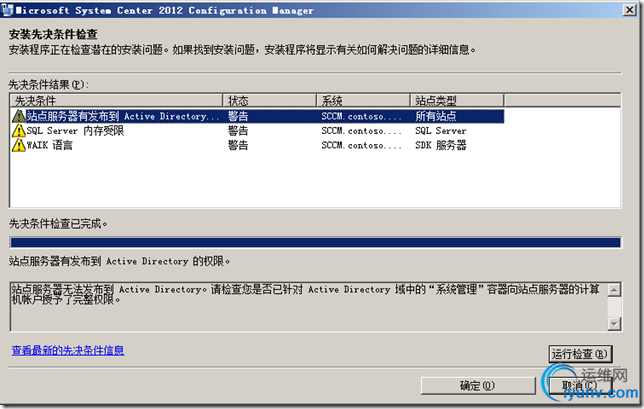Sort by the 站点类型 column header
This screenshot has width=644, height=409.
[x=457, y=101]
